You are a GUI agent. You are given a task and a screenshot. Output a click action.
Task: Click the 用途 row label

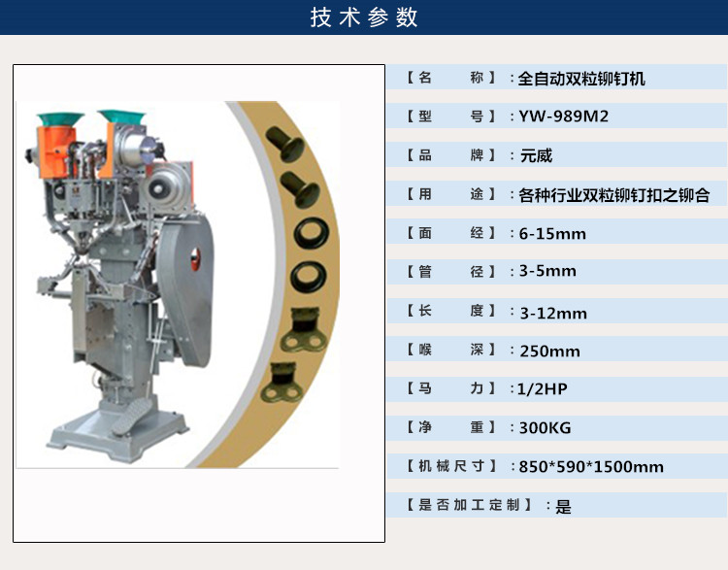(451, 193)
